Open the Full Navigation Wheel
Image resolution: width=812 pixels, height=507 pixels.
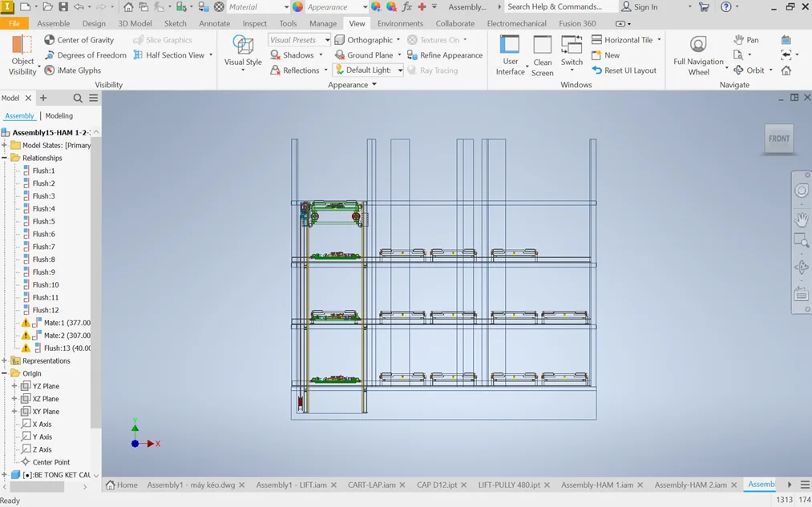(x=698, y=55)
